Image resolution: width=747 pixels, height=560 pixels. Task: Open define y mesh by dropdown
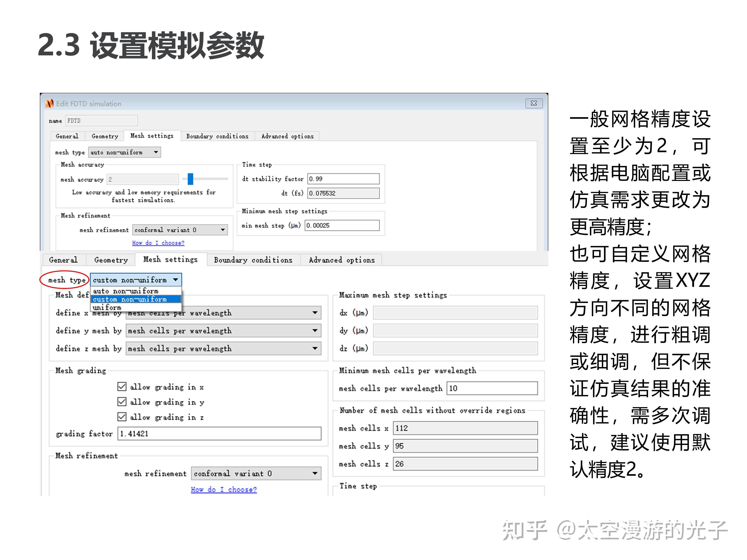[x=223, y=331]
